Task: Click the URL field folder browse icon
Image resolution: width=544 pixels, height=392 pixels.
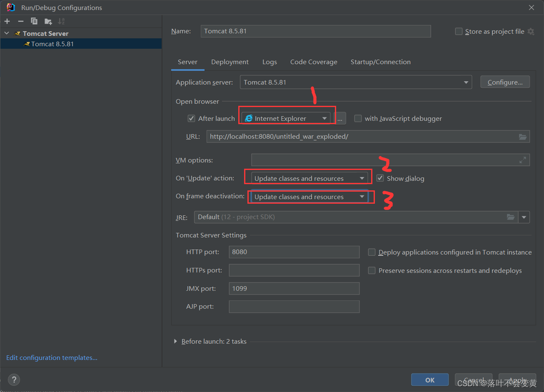Action: (523, 137)
